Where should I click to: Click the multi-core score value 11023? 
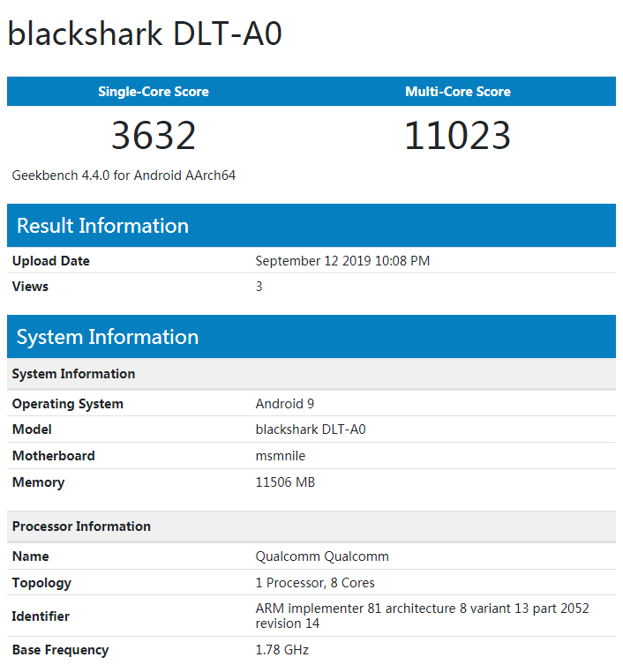click(457, 136)
